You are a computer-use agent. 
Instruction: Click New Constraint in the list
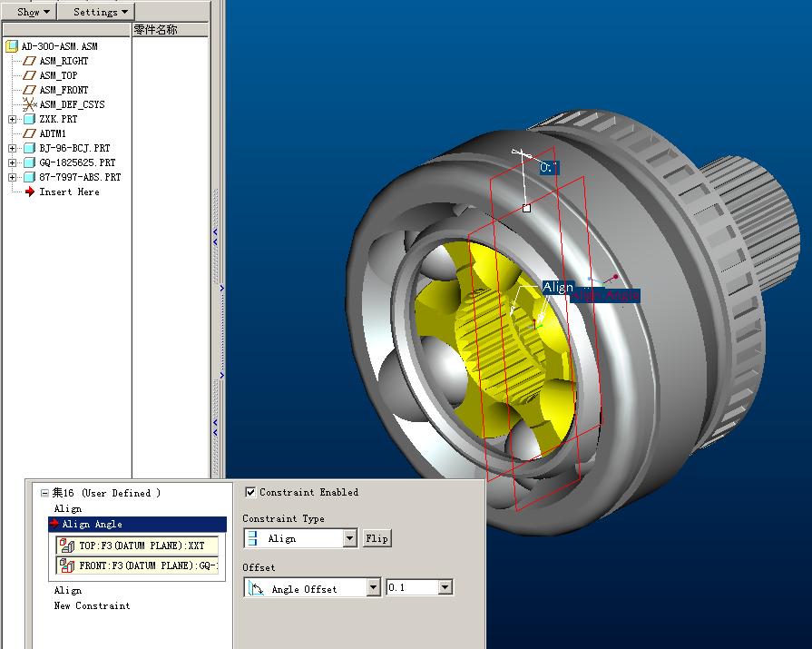[92, 606]
